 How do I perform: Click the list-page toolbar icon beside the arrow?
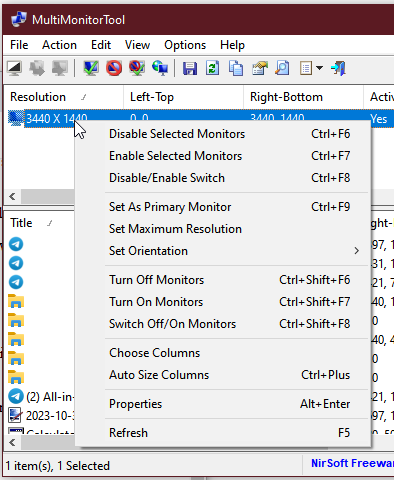pos(306,68)
